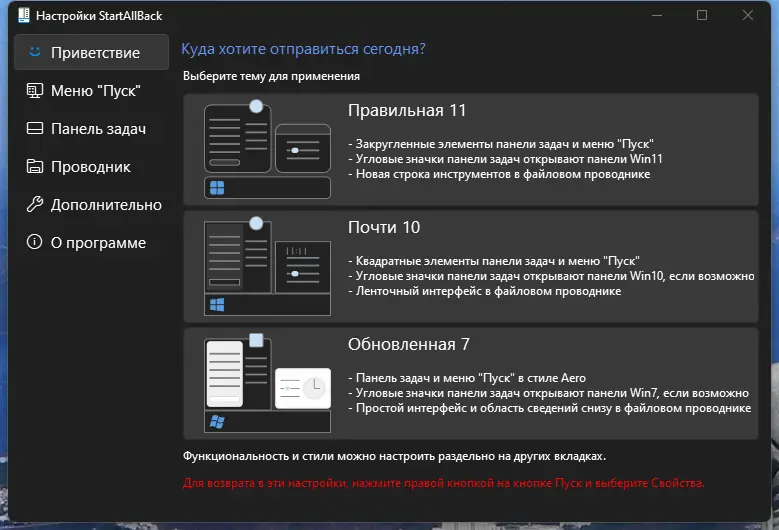Screen dimensions: 779x530
Task: Click the Меню "Пуск" sidebar icon
Action: click(34, 90)
